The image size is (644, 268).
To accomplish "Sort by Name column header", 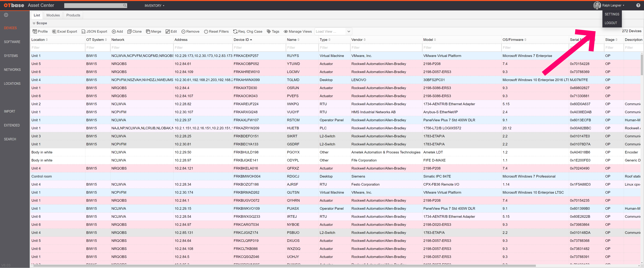I will 293,40.
